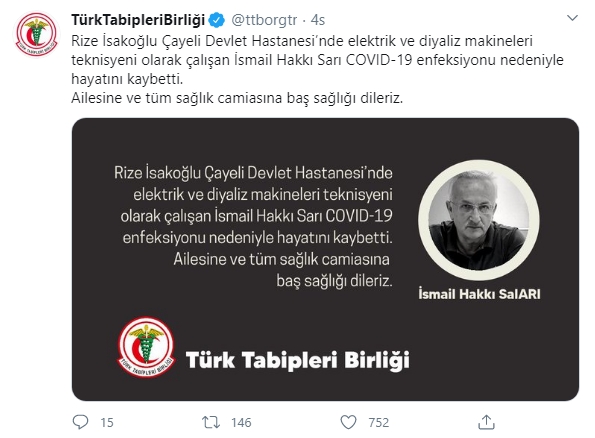
Task: Click the tweet text about Rize İsakoğlu hospital
Action: pyautogui.click(x=317, y=69)
